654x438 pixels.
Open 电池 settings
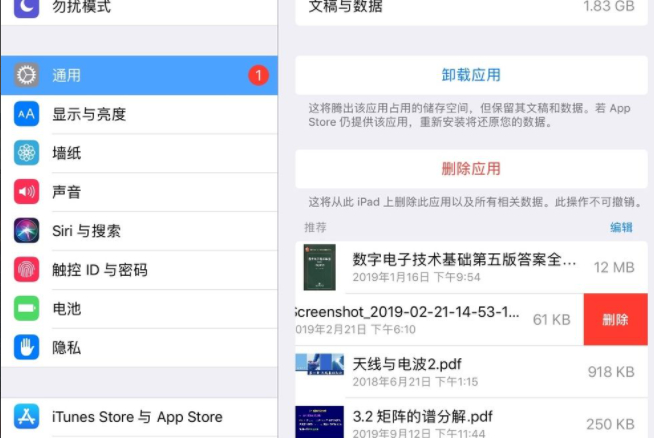[139, 309]
